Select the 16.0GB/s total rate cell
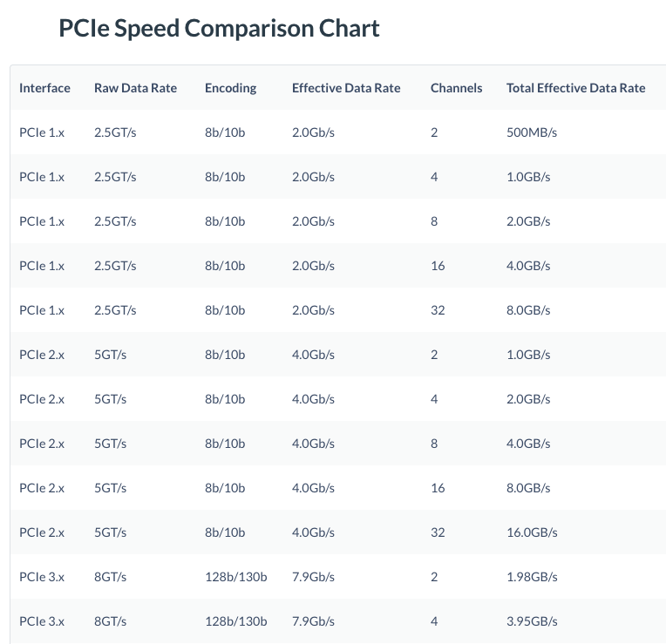 tap(532, 532)
